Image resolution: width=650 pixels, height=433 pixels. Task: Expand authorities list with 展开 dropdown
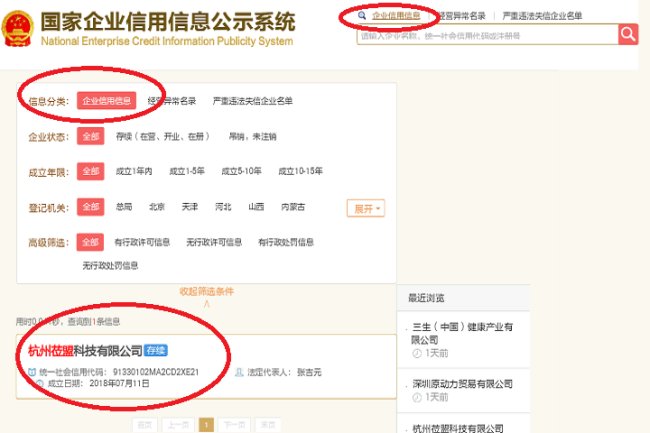tap(366, 208)
